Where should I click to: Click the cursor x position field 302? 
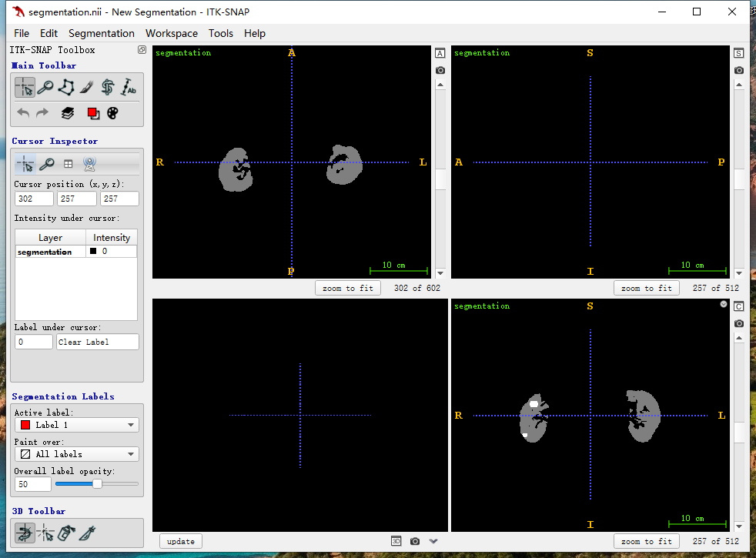[x=34, y=199]
